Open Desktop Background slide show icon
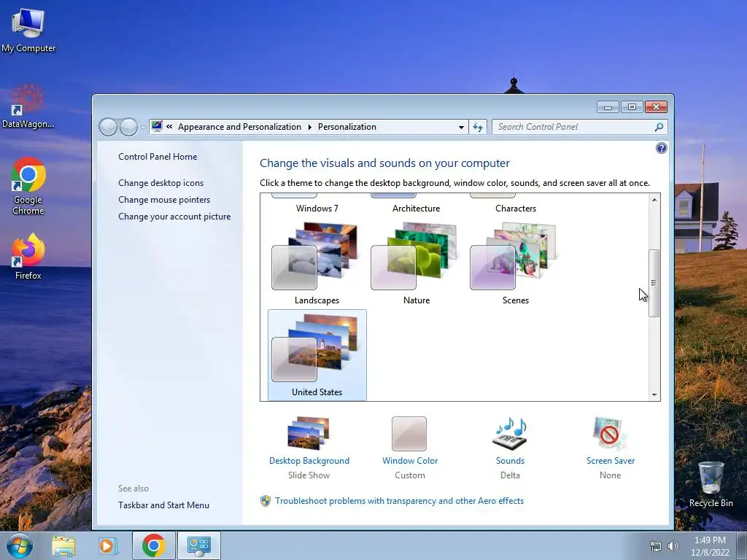747x560 pixels. 309,433
